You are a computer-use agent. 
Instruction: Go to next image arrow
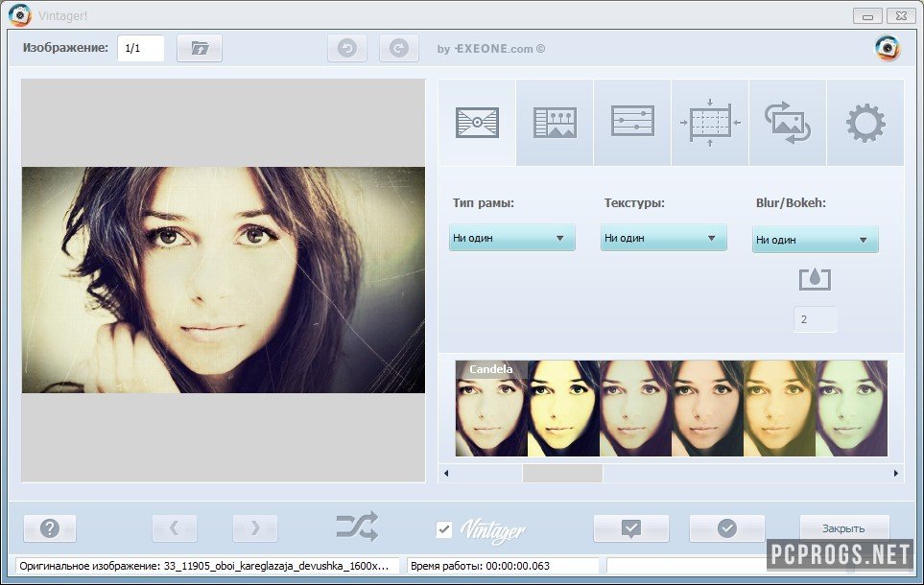coord(255,528)
